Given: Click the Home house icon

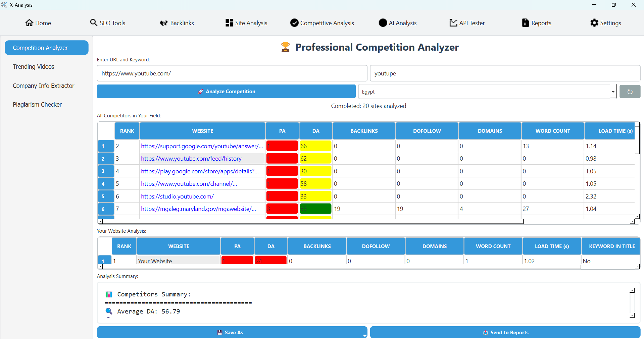Looking at the screenshot, I should [x=29, y=23].
